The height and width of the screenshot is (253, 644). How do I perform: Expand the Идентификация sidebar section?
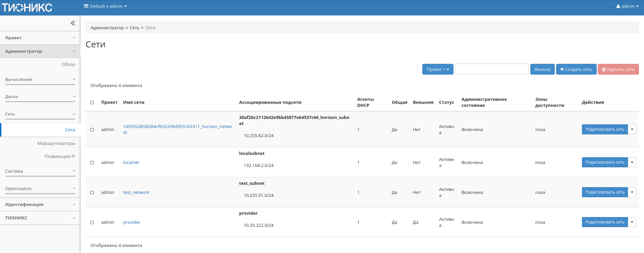[40, 205]
